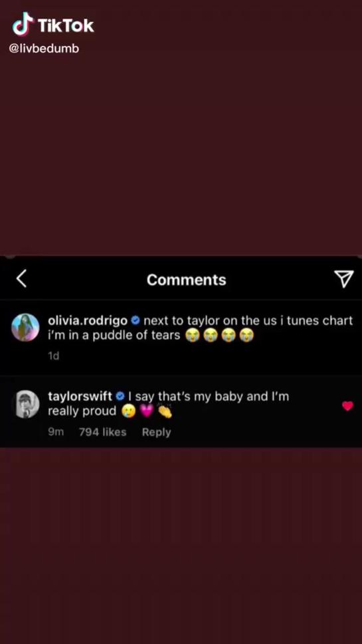
Task: Tap the 1d timestamp under olivia.rodrigo's caption
Action: [54, 356]
